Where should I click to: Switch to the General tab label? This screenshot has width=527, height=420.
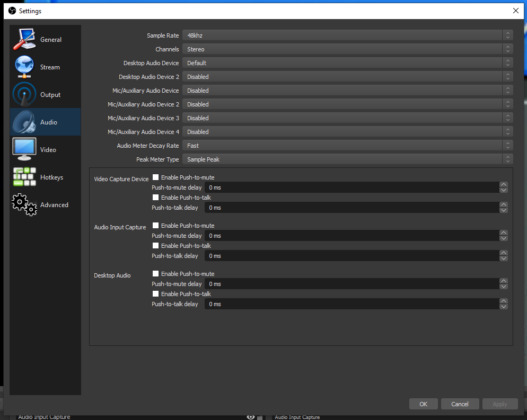point(51,40)
